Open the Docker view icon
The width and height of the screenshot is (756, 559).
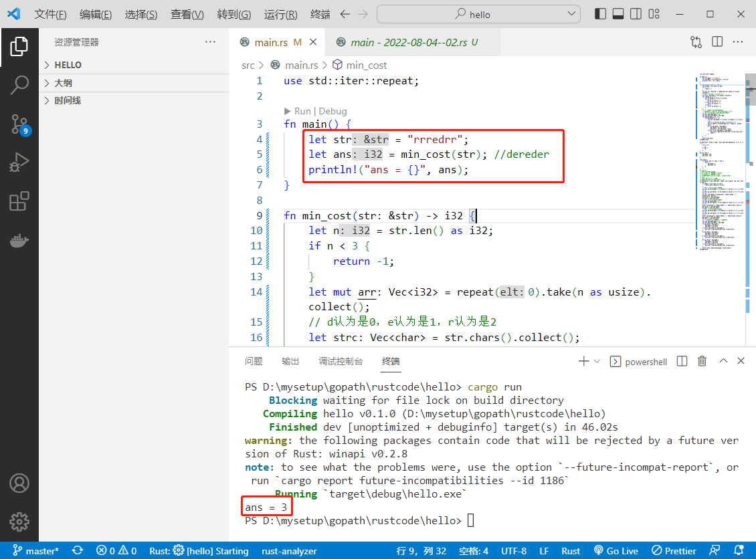19,240
